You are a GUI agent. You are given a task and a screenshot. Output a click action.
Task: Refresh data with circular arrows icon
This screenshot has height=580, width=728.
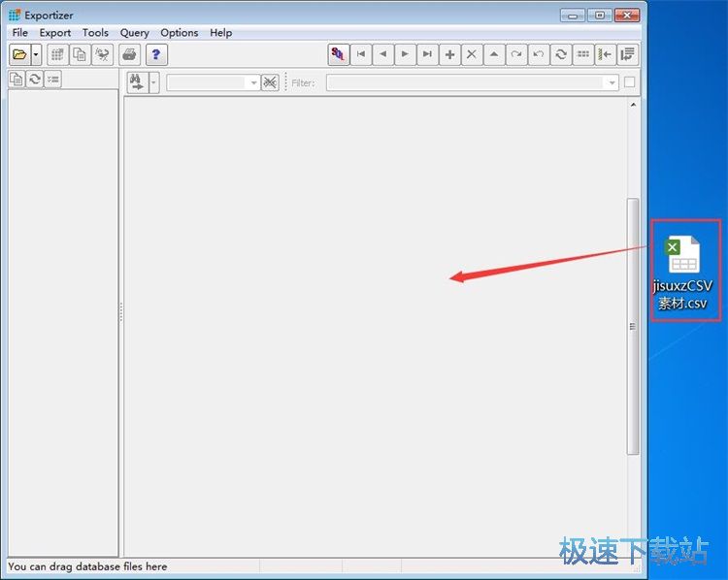(561, 54)
